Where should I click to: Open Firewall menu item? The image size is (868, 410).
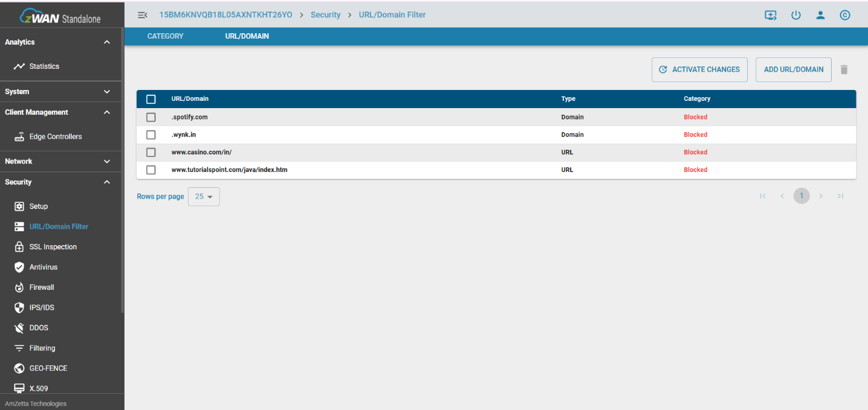click(42, 287)
